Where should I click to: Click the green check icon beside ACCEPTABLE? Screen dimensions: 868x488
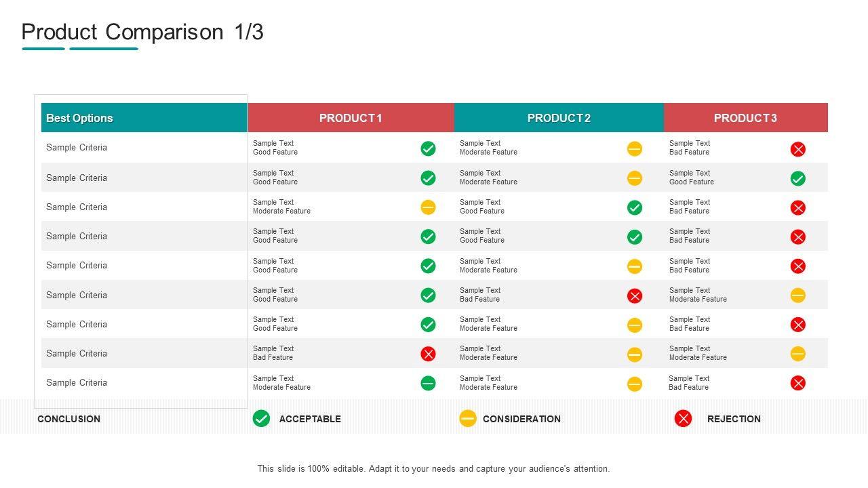(x=261, y=419)
